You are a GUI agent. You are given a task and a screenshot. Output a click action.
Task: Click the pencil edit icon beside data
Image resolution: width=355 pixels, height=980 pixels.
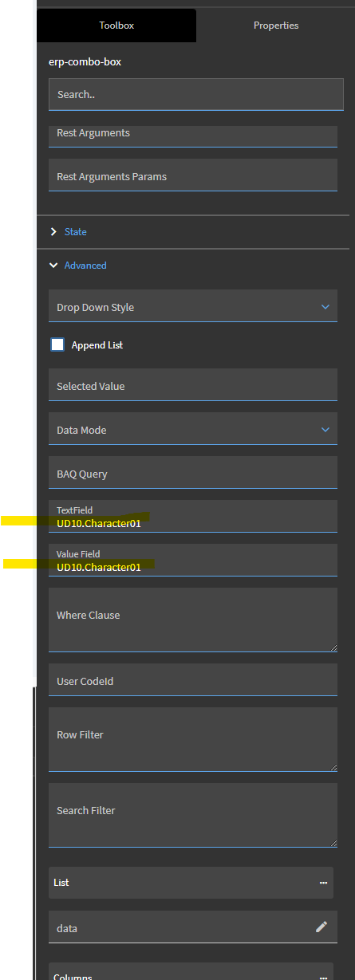(321, 927)
